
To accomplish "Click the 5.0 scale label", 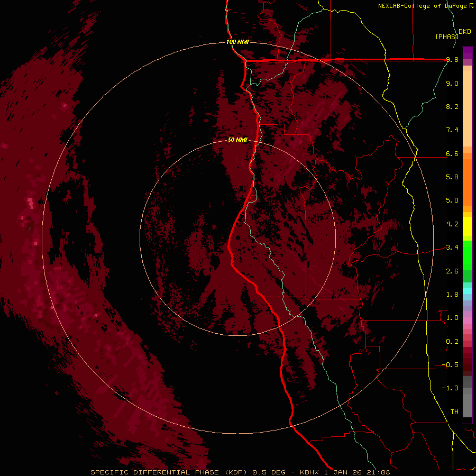I will [452, 200].
